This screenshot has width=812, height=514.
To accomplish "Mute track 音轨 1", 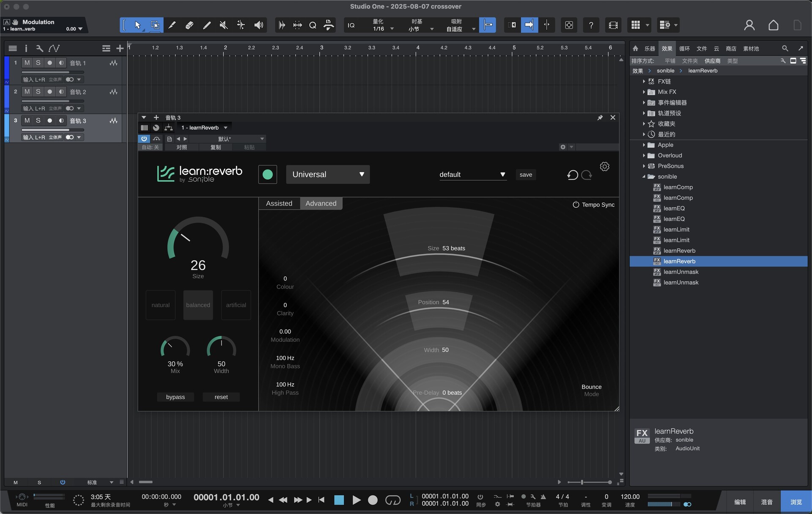I will click(x=27, y=63).
